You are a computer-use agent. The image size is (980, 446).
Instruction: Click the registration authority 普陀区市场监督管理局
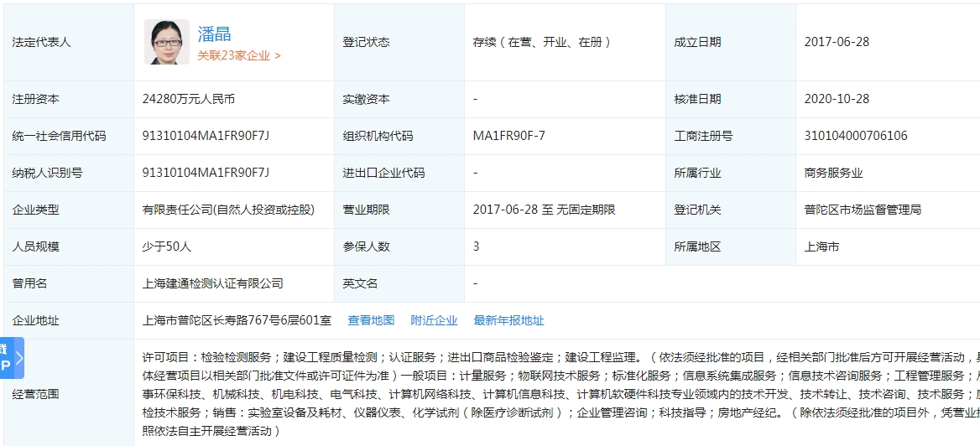pyautogui.click(x=863, y=210)
